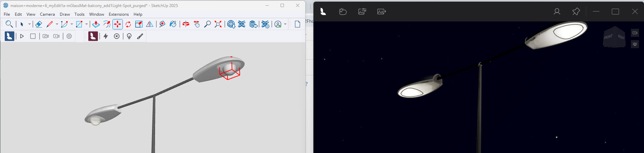Click the render window's account button

(x=557, y=12)
